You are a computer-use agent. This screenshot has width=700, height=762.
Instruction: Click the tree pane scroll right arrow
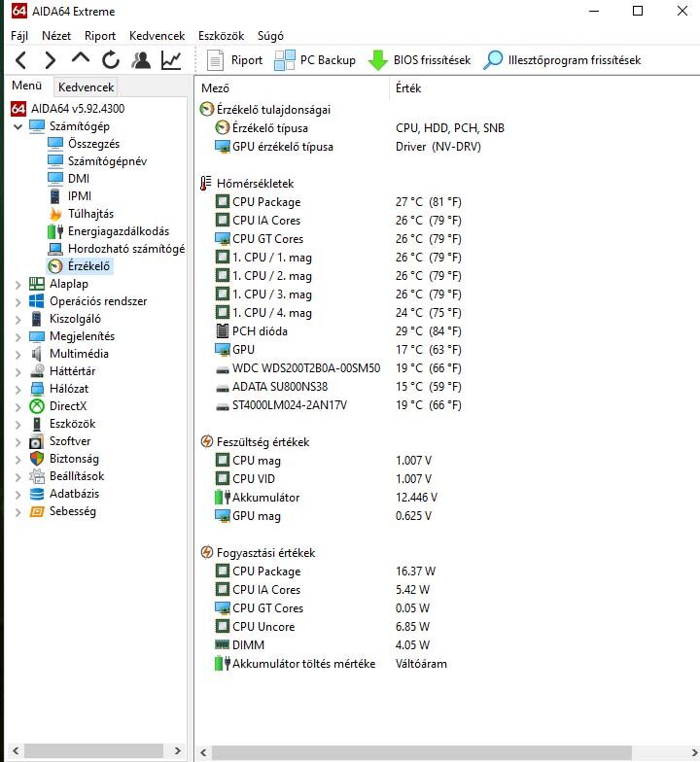coord(177,750)
